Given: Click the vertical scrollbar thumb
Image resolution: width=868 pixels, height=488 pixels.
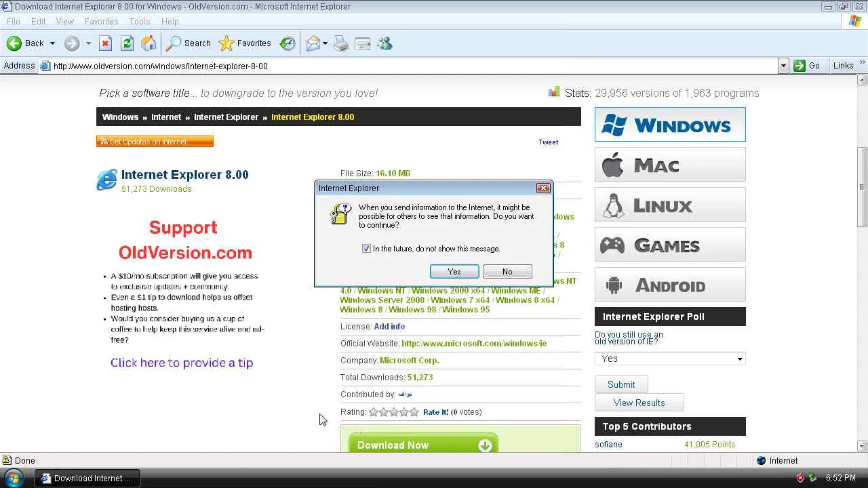Looking at the screenshot, I should click(x=862, y=186).
